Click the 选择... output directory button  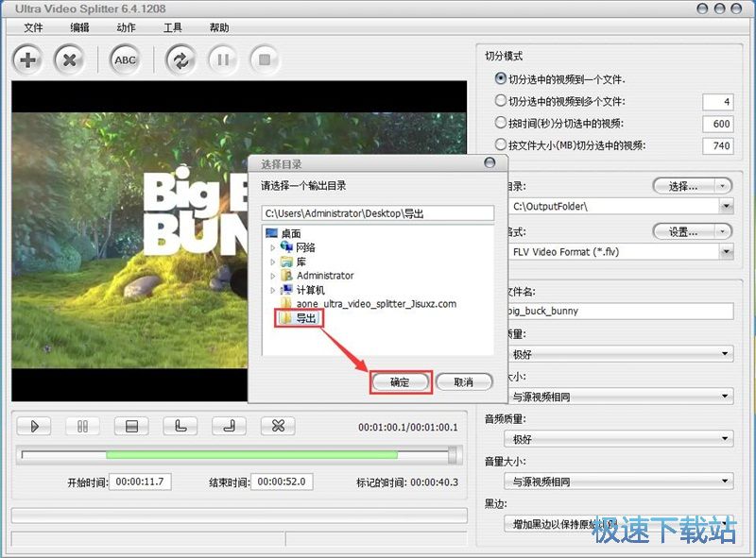coord(683,186)
